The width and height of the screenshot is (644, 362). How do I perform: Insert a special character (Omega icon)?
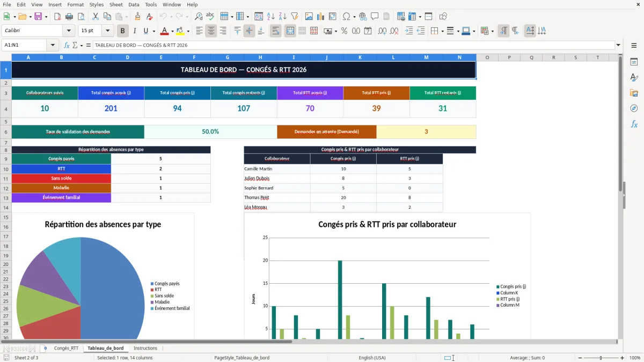[346, 17]
